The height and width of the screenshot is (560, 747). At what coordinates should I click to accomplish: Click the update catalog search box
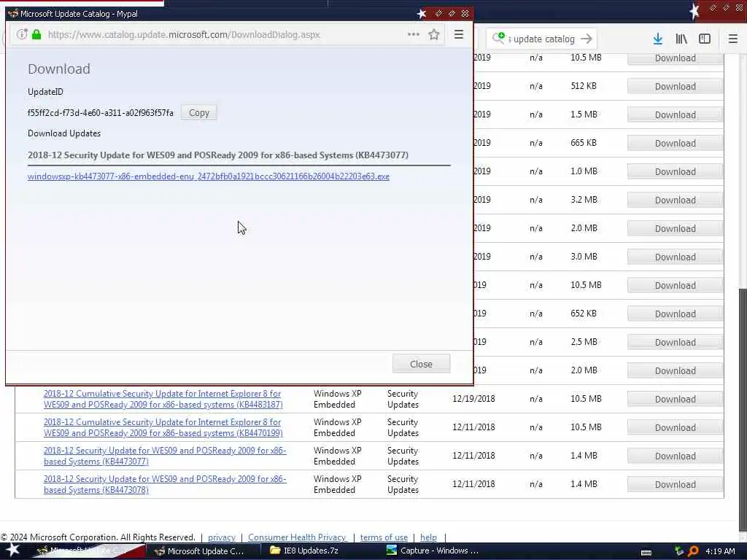(543, 39)
